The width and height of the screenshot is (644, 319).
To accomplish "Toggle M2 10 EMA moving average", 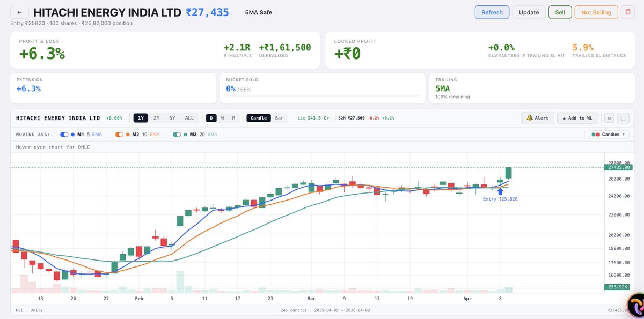I will (120, 135).
